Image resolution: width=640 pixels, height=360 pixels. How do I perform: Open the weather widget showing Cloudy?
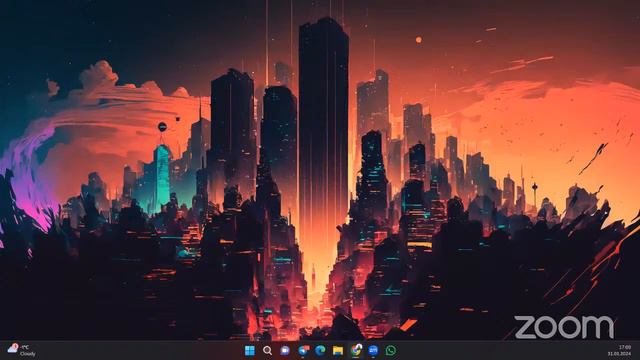22,350
